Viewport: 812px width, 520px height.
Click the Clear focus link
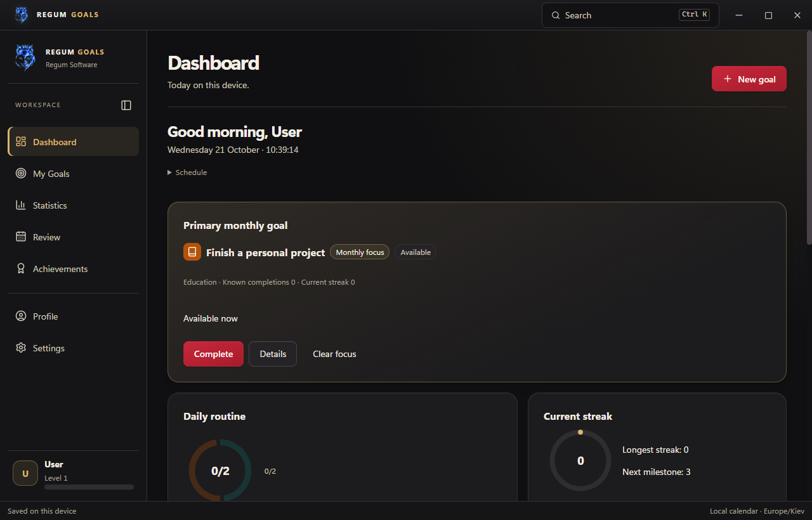334,354
